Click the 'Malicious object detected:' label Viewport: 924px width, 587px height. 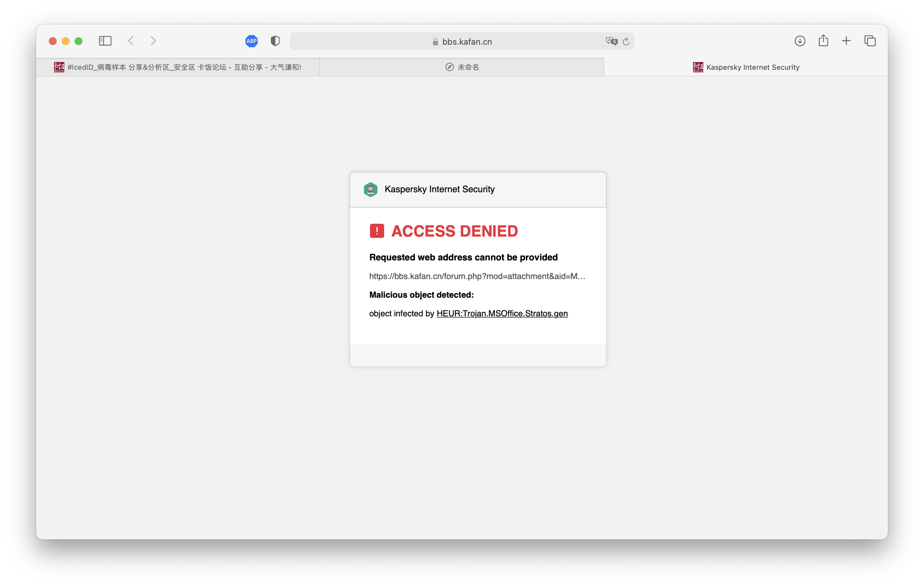point(421,295)
